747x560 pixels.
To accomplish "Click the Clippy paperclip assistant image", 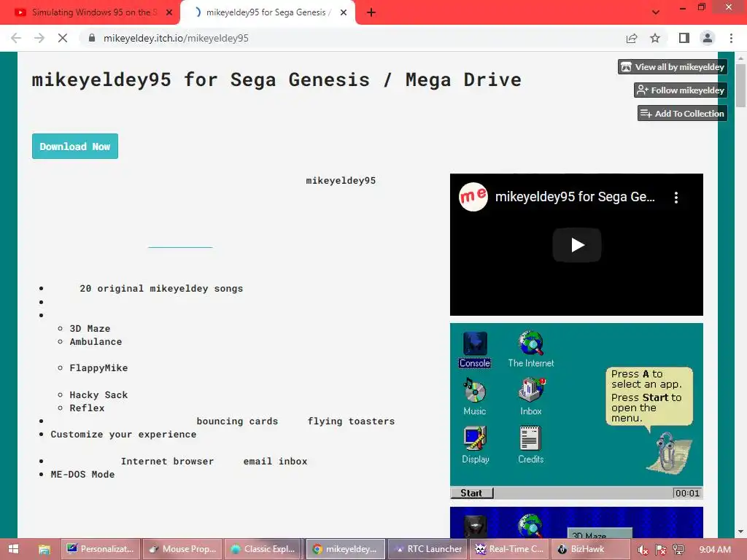I will point(669,452).
